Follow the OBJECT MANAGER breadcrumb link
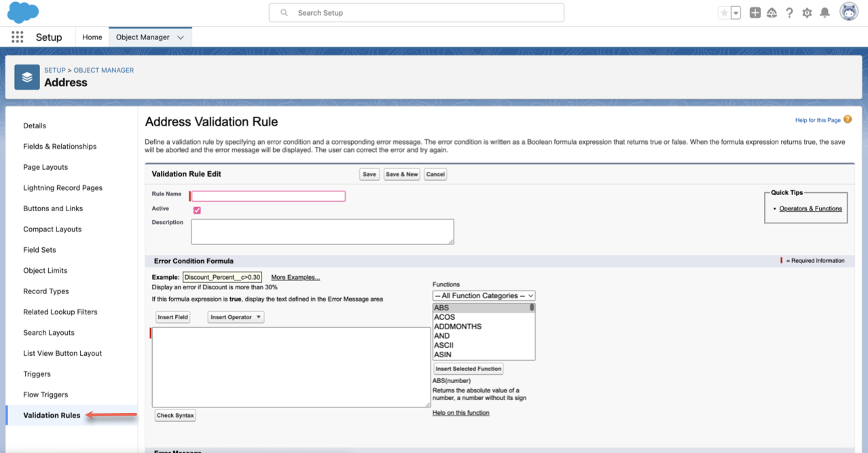868x453 pixels. [x=104, y=70]
